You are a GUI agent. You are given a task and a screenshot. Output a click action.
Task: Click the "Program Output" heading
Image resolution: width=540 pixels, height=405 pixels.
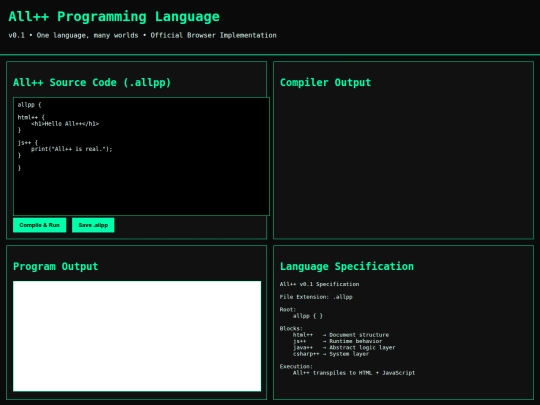coord(56,267)
